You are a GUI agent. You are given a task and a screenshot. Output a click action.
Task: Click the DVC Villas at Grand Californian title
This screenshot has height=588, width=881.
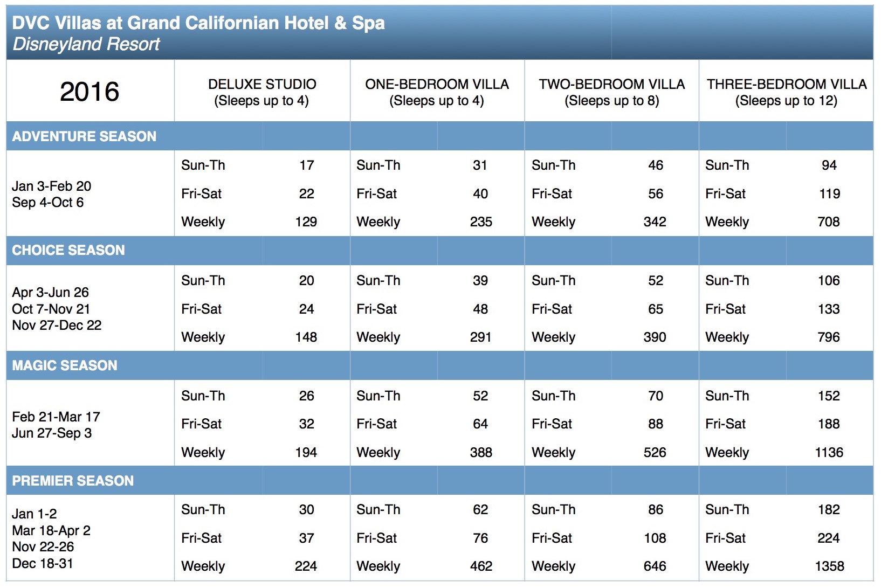pos(198,23)
